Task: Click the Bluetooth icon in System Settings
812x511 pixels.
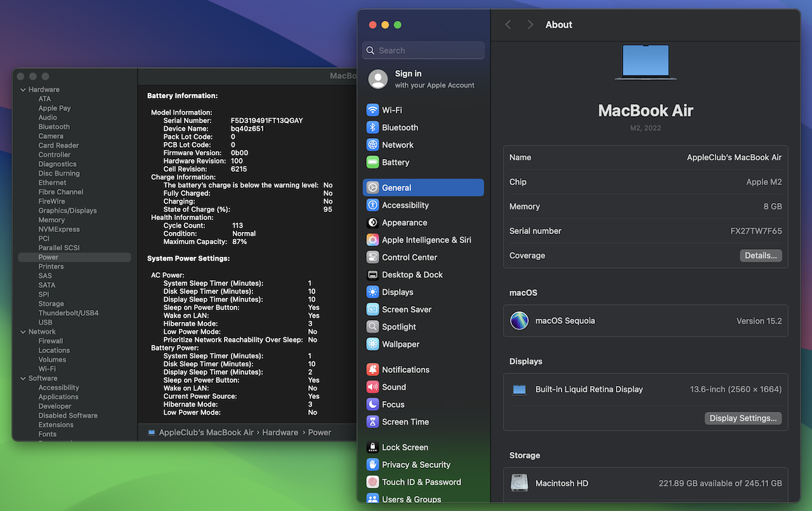Action: click(372, 127)
